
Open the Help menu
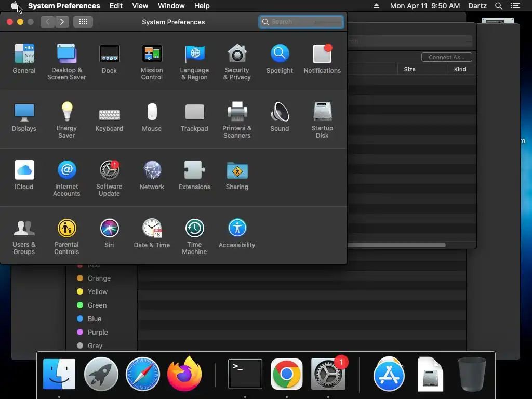(202, 6)
